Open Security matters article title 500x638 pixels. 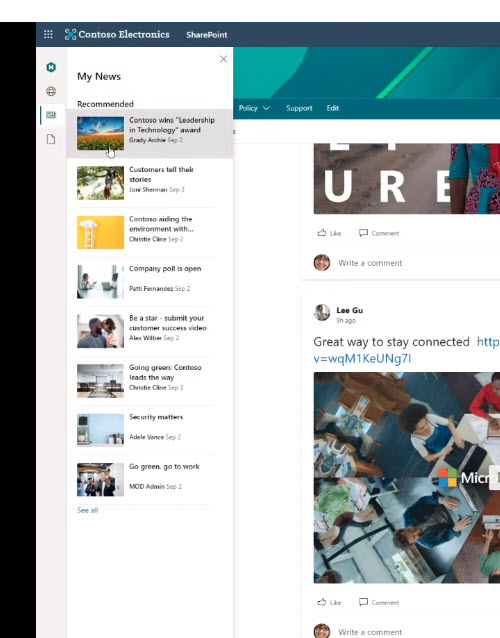(x=156, y=417)
